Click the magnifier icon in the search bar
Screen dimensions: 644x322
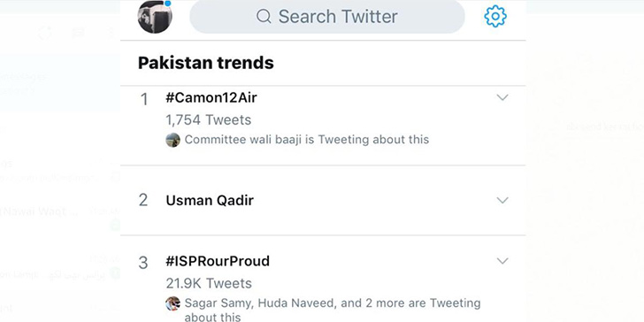click(x=264, y=17)
